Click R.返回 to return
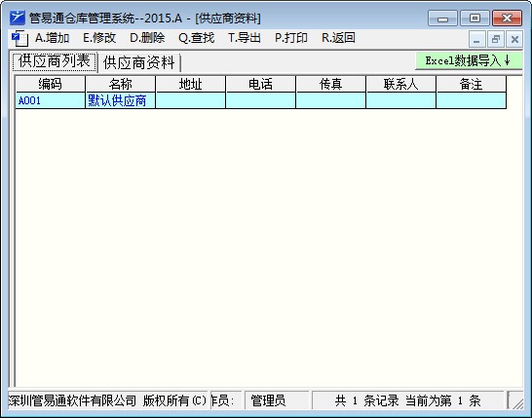The height and width of the screenshot is (418, 532). (338, 38)
